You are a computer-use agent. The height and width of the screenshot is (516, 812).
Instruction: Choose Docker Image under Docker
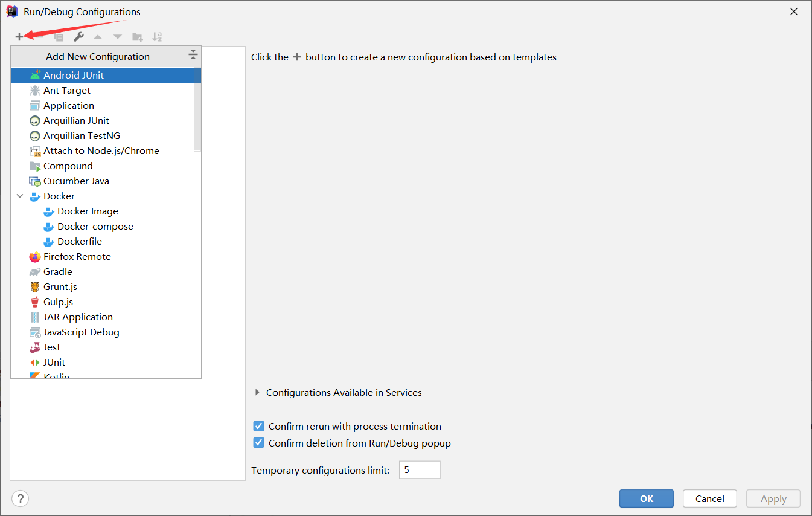[106, 211]
